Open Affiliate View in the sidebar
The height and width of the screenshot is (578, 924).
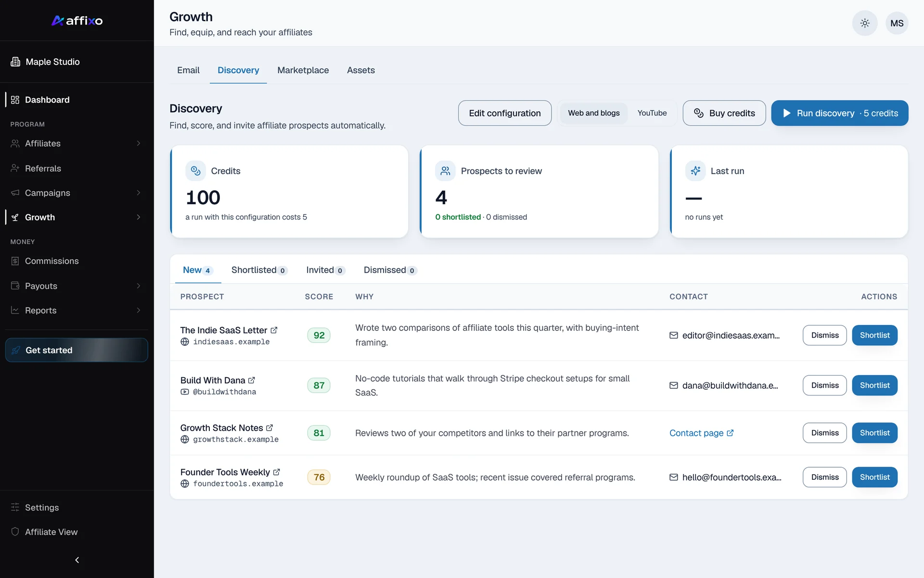tap(77, 532)
